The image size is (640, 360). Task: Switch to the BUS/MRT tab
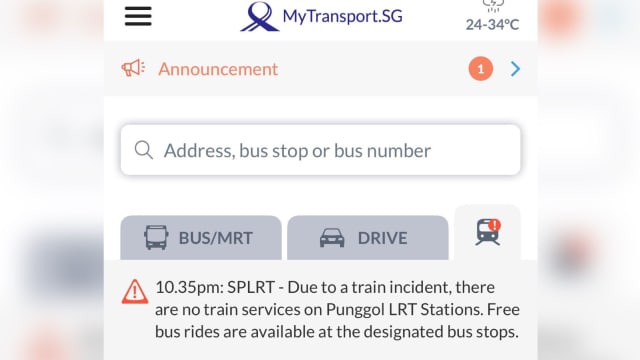[x=201, y=238]
